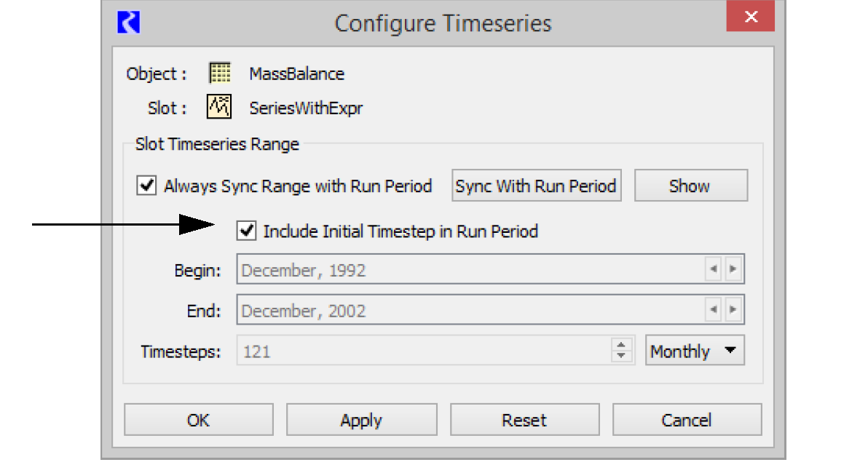Step End date forward with right arrow
Image resolution: width=868 pixels, height=473 pixels.
coord(733,311)
